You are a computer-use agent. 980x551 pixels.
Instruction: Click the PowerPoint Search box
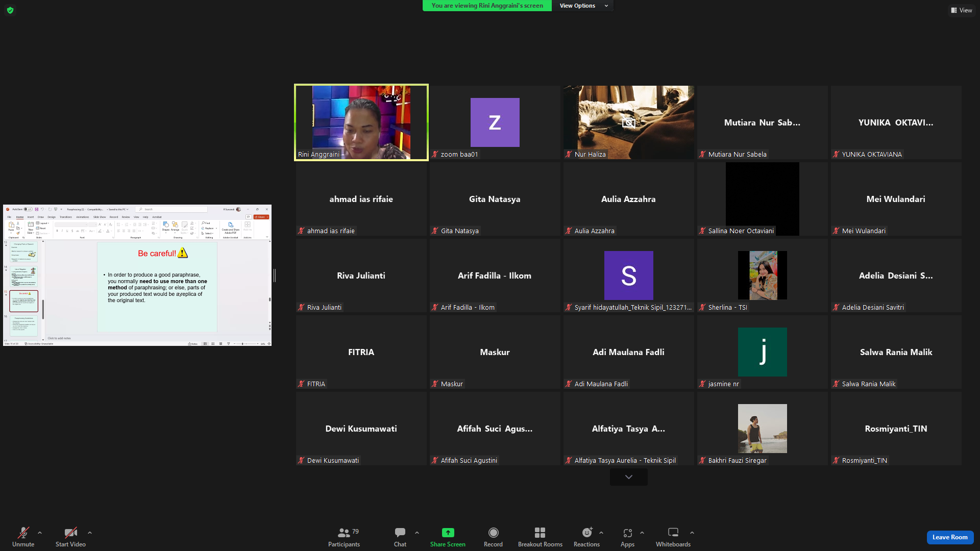(x=171, y=209)
